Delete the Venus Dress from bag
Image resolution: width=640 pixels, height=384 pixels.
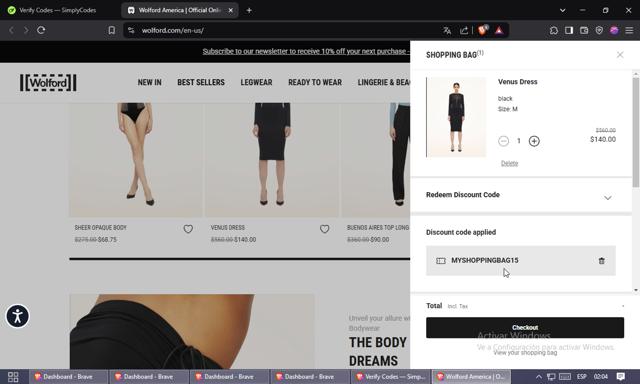[509, 163]
